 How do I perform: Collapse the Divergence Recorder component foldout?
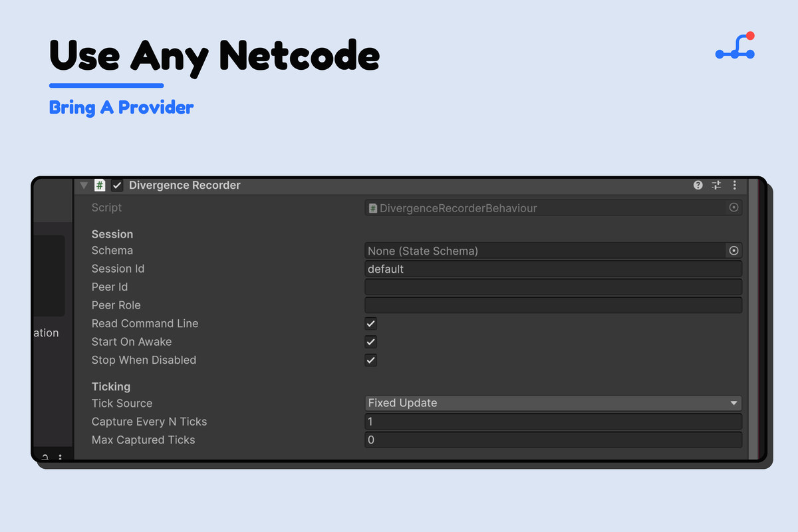coord(84,186)
